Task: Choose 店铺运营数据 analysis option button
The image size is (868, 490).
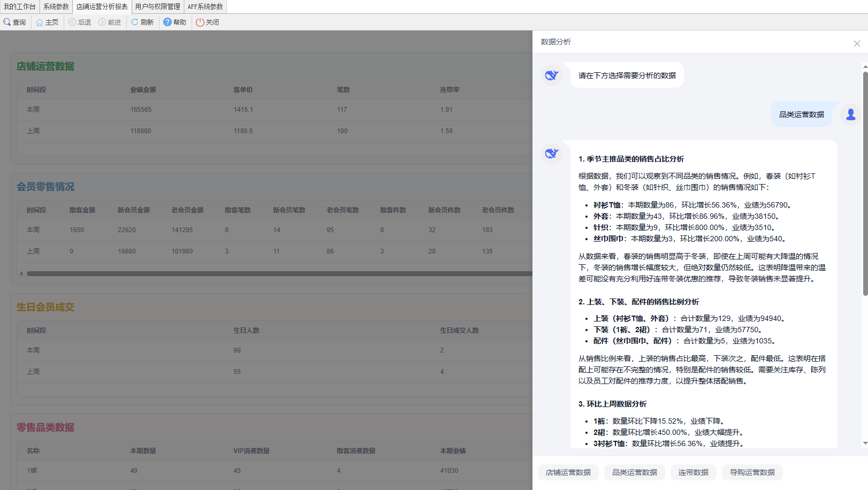Action: (568, 472)
